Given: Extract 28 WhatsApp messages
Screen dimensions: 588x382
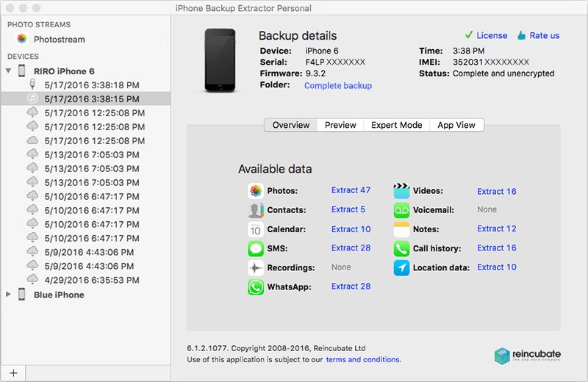Looking at the screenshot, I should point(351,286).
